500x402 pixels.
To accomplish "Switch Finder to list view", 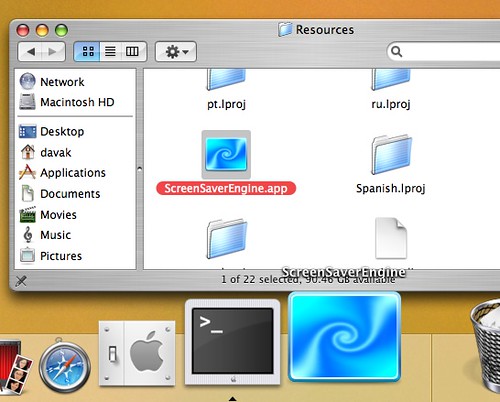I will point(110,51).
